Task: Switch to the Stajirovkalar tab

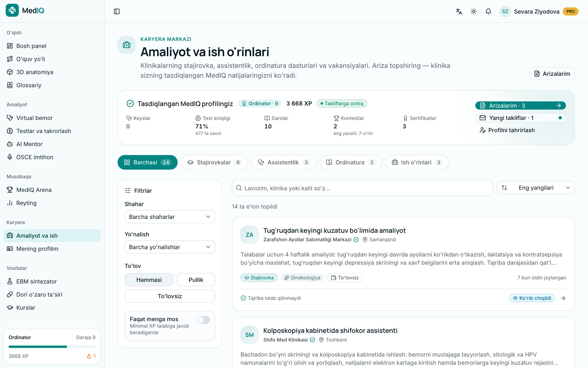Action: pyautogui.click(x=215, y=162)
